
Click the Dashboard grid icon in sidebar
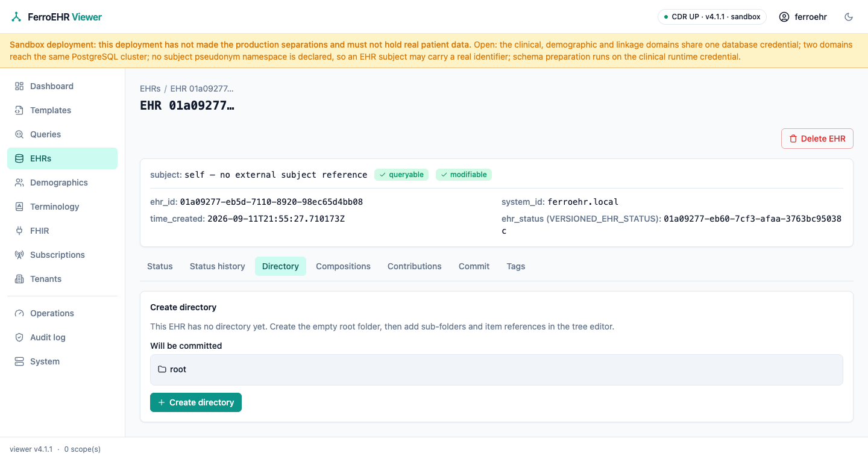pyautogui.click(x=19, y=86)
